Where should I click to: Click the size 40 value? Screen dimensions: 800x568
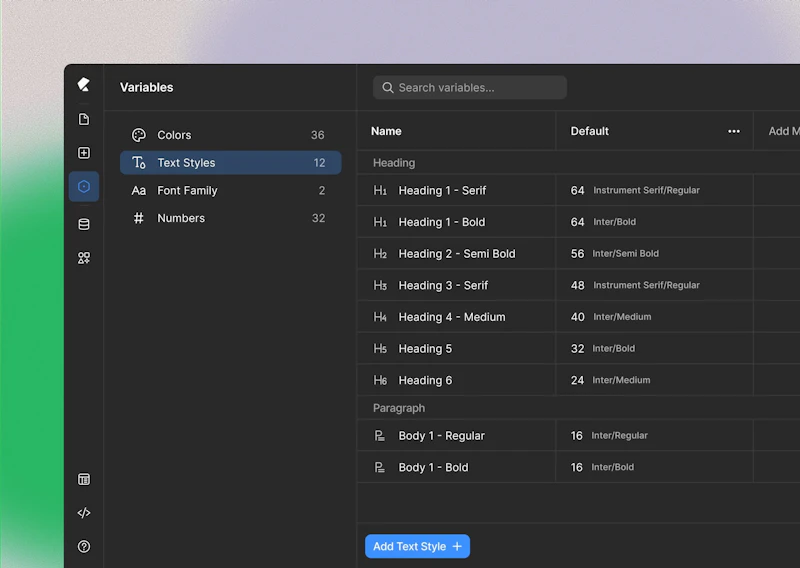578,317
